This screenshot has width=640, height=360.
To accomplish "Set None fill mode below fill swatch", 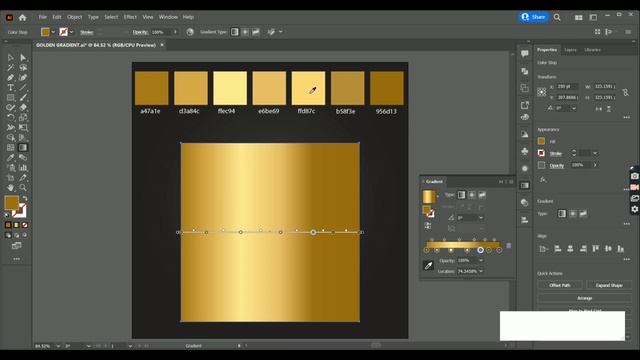I will [25, 225].
